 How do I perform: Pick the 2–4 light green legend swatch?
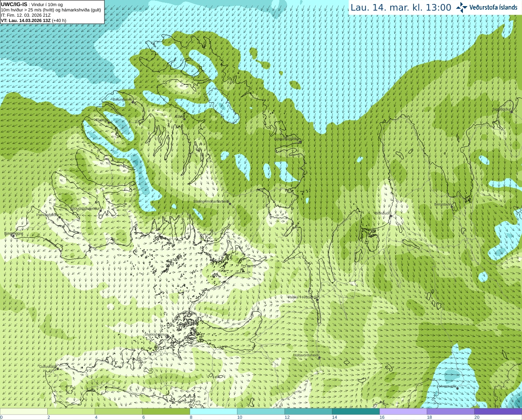click(x=71, y=411)
